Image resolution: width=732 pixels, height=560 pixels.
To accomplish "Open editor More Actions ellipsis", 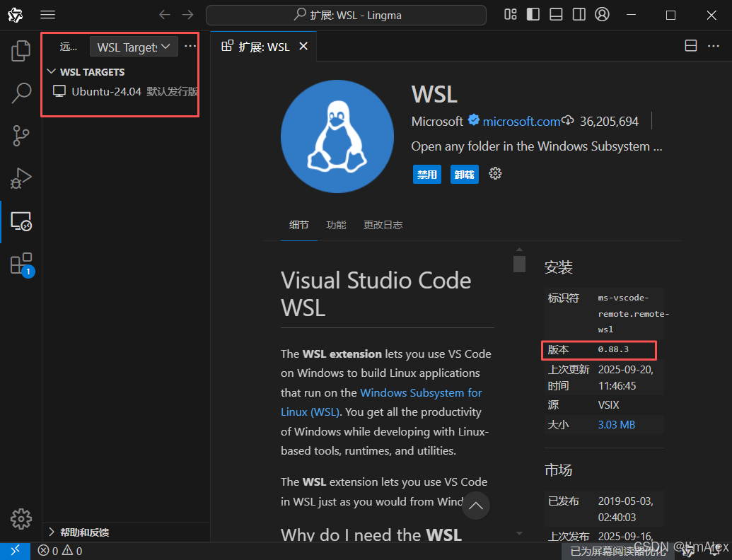I will coord(714,46).
